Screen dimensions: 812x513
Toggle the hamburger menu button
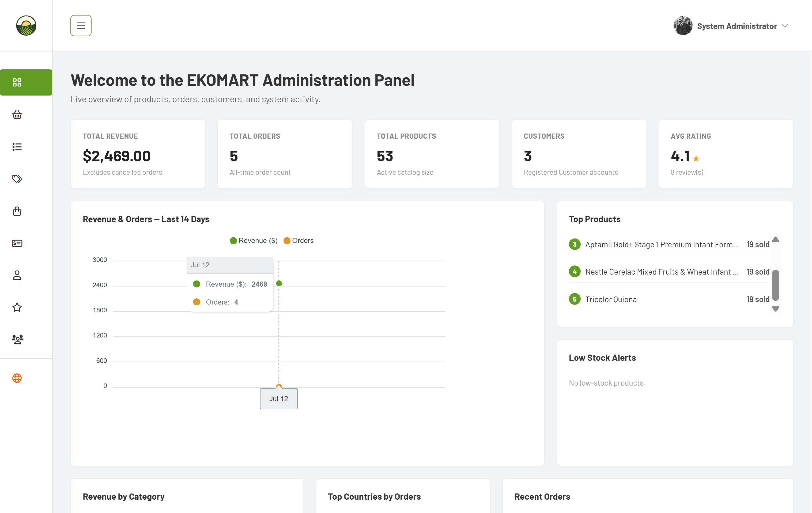point(81,25)
